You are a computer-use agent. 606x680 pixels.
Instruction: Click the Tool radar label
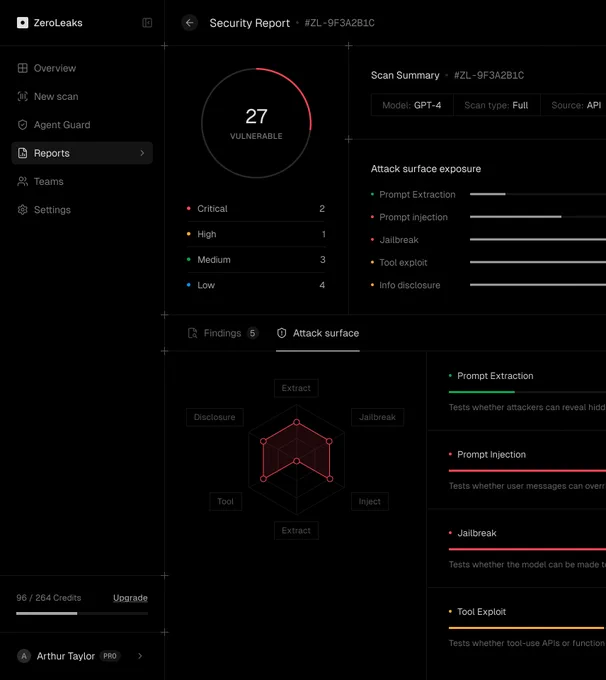(x=226, y=501)
